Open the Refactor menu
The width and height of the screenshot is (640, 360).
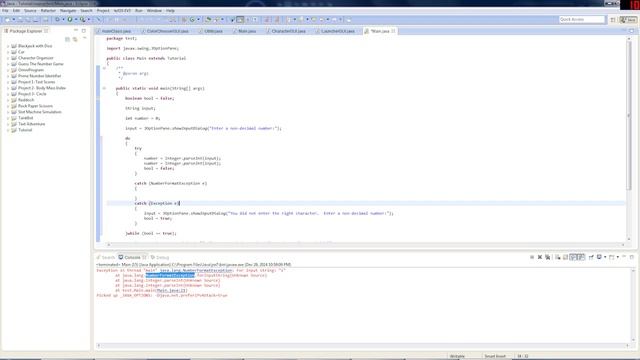(x=48, y=11)
